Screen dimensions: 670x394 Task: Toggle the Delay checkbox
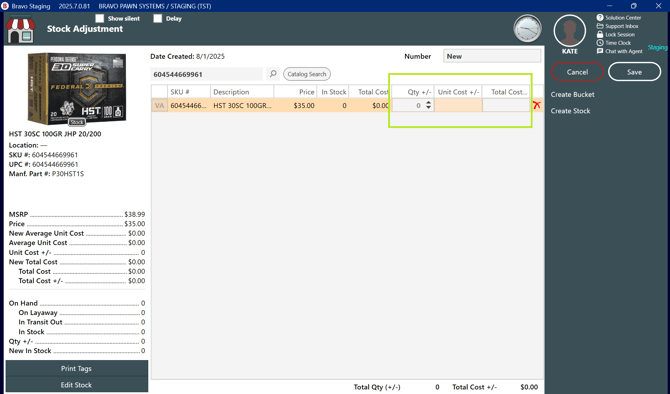coord(158,18)
